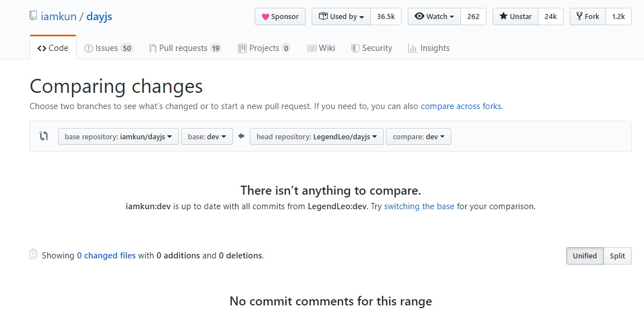Image resolution: width=644 pixels, height=330 pixels.
Task: Click the 1.2k forks count
Action: coord(618,16)
